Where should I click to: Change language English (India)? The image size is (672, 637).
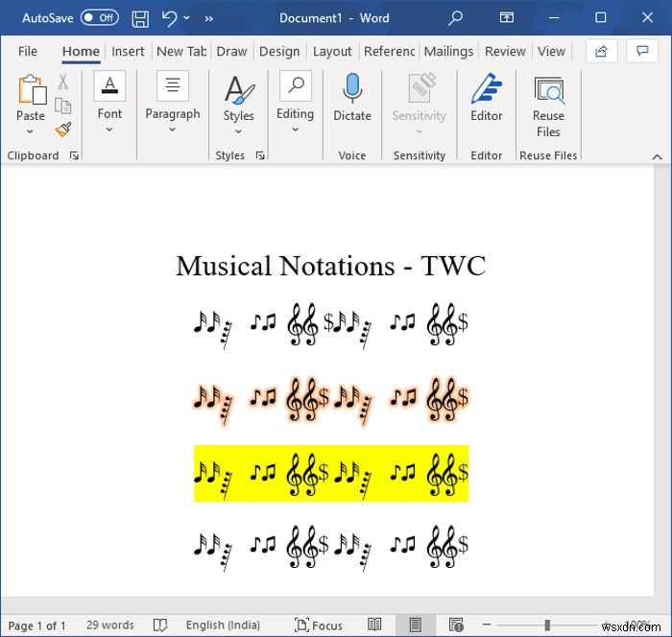pos(223,625)
